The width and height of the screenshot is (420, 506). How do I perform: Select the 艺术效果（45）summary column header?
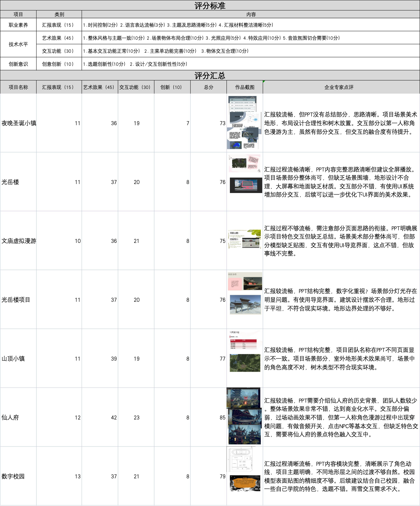pyautogui.click(x=100, y=87)
